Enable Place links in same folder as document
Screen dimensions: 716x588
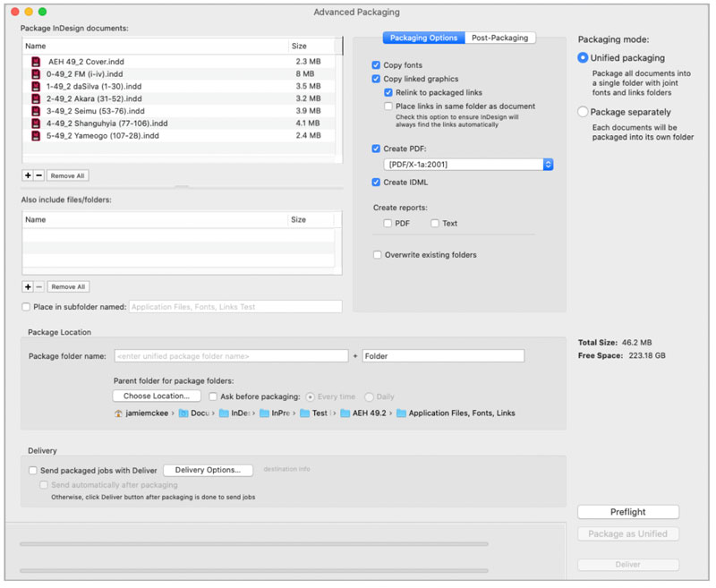coord(388,107)
